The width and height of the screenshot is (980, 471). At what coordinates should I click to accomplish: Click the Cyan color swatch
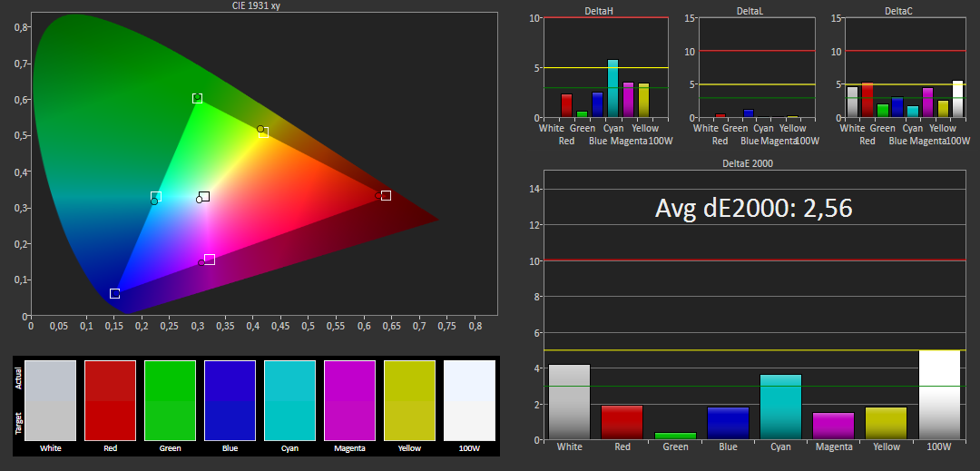[290, 400]
